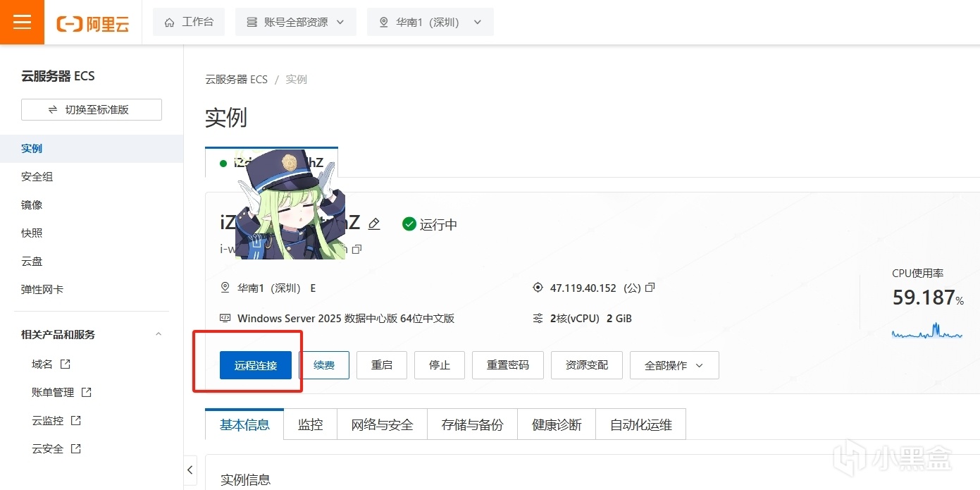Click the 运行中 running status
Viewport: 980px width, 490px height.
tap(430, 224)
